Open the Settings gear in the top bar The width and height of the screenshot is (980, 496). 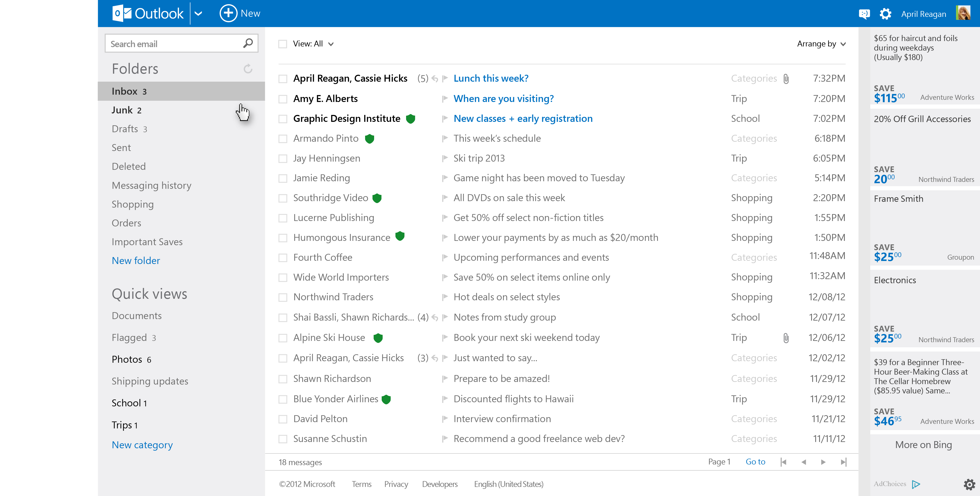pyautogui.click(x=885, y=13)
